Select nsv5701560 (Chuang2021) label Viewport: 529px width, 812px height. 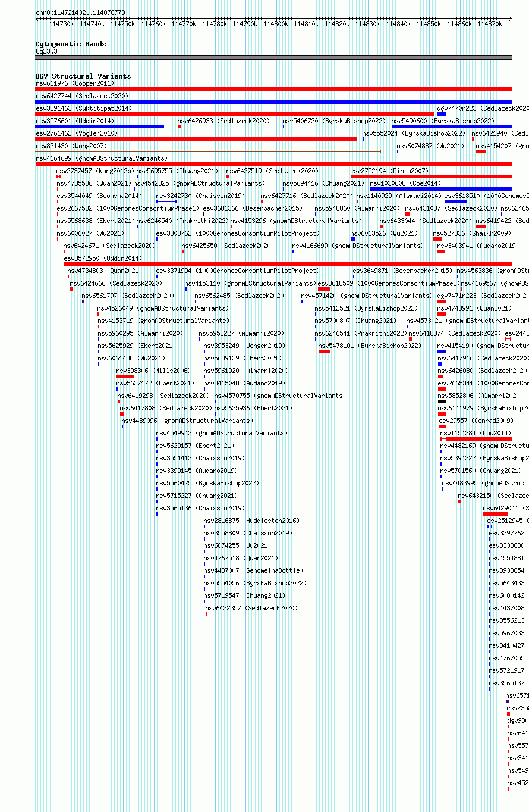pyautogui.click(x=481, y=471)
